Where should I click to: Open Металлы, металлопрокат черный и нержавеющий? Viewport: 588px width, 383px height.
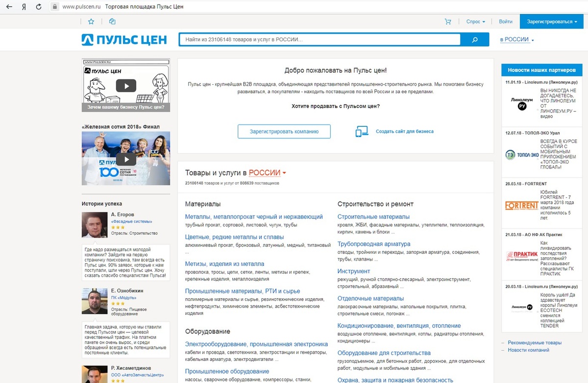[254, 216]
